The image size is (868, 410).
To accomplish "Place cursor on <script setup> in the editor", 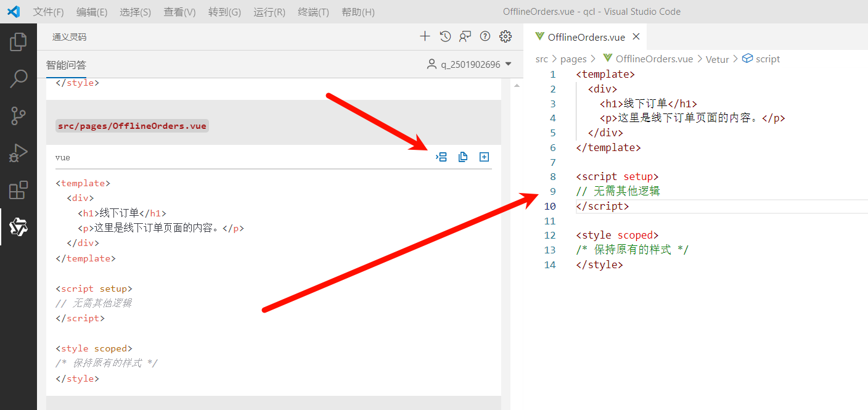I will point(617,176).
